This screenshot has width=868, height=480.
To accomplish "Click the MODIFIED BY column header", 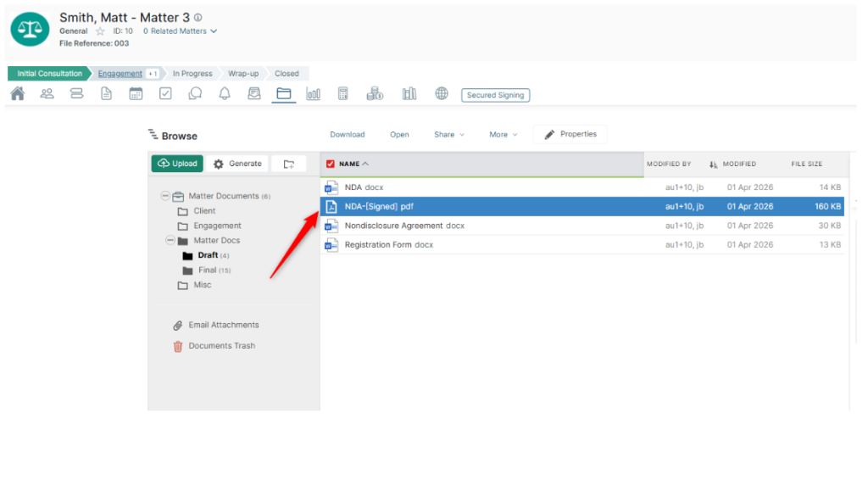I will [x=669, y=164].
